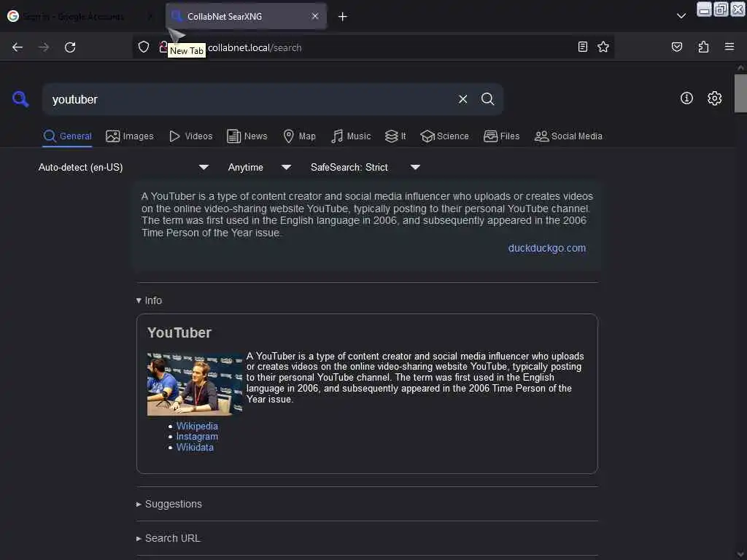Open Firefox hamburger menu
This screenshot has width=747, height=560.
tap(729, 47)
